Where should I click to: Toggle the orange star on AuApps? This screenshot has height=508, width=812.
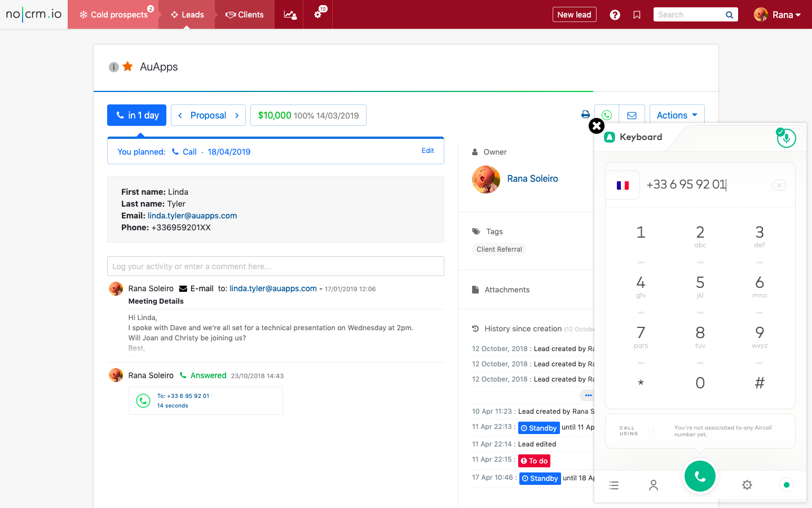pyautogui.click(x=128, y=67)
